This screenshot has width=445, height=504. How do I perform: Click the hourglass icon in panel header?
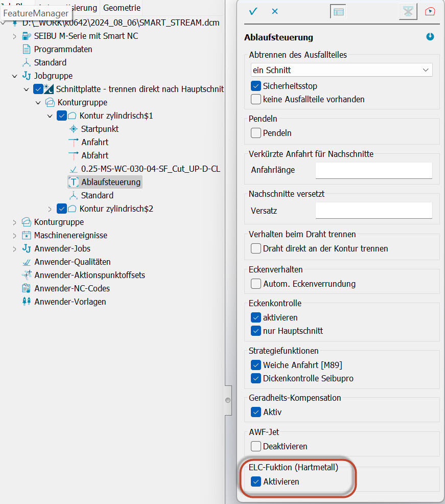[x=407, y=11]
